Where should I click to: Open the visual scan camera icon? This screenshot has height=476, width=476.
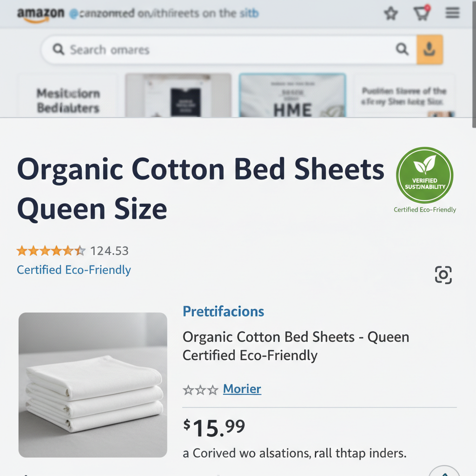click(x=443, y=275)
